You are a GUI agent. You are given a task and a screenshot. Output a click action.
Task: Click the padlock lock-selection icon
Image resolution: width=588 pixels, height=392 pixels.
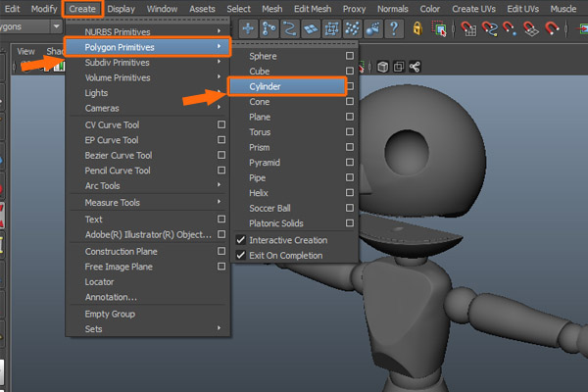point(418,28)
